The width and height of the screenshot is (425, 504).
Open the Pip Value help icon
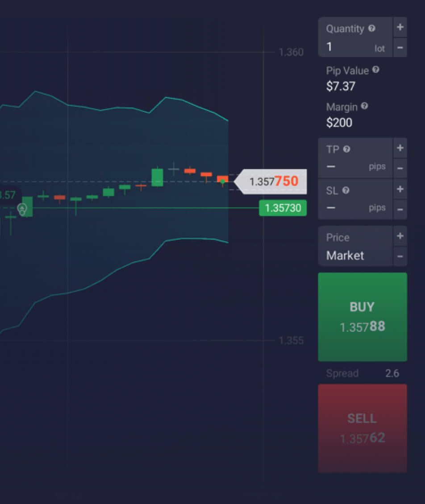376,70
